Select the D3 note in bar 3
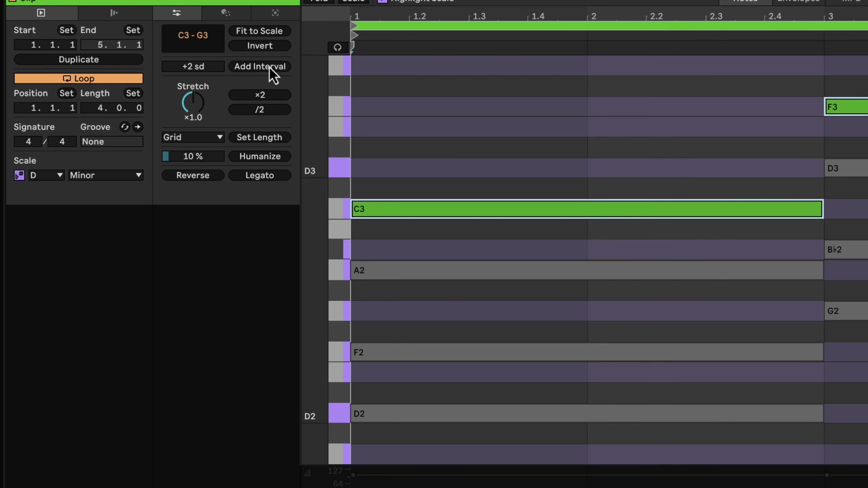Viewport: 868px width, 488px height. click(x=846, y=168)
